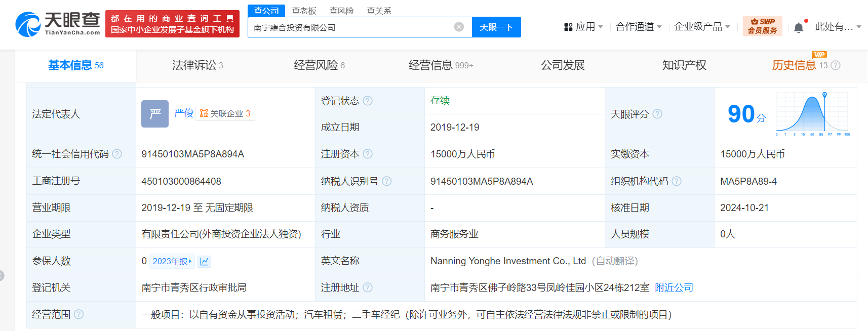Expand the 合作通道 dropdown
The height and width of the screenshot is (331, 868).
click(x=638, y=27)
